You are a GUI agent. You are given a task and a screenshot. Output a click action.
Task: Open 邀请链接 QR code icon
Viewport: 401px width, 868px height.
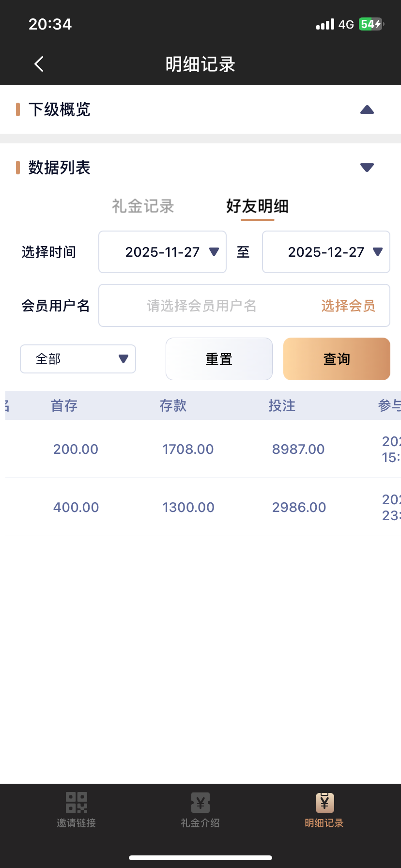coord(76,803)
